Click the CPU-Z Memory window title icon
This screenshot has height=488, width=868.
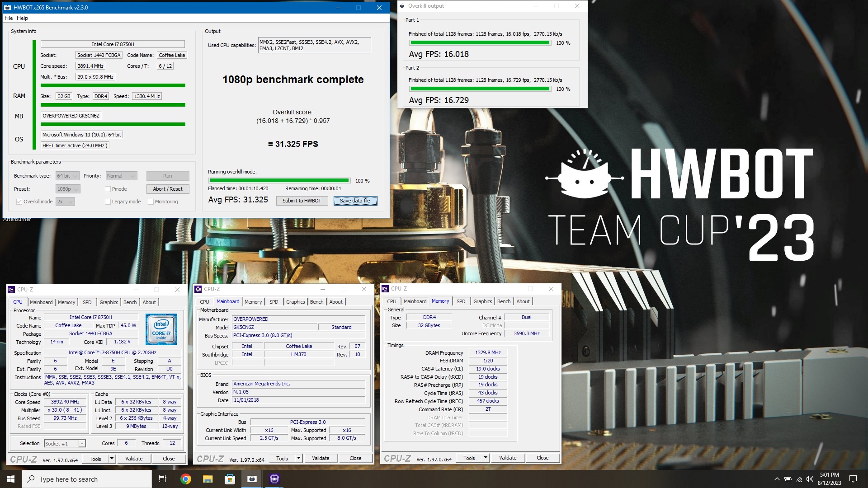click(385, 289)
